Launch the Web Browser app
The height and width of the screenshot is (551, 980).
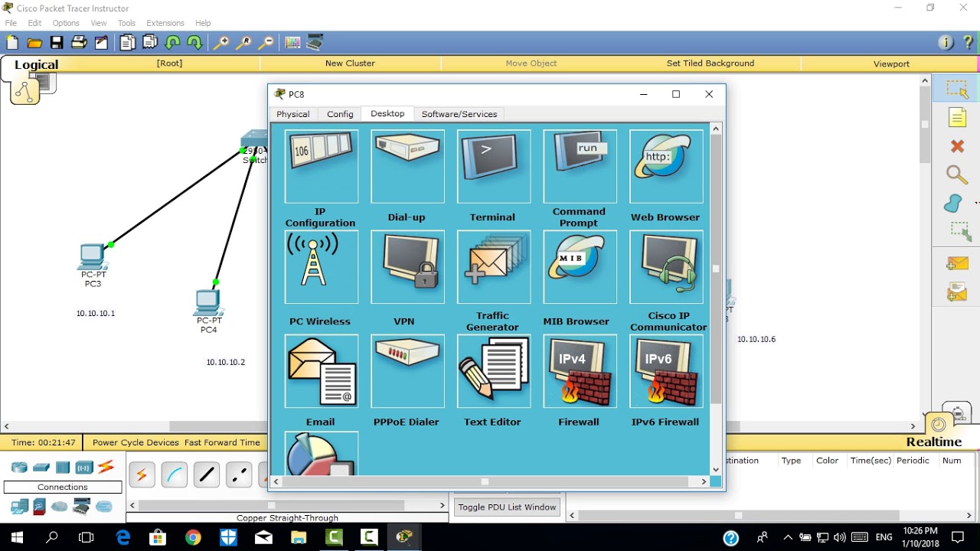tap(666, 166)
